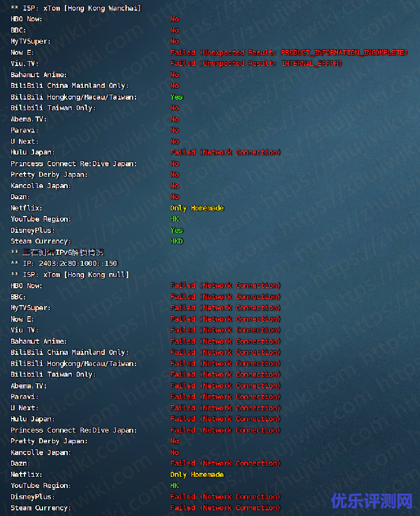Click 'Hulu Japan:' label in Hong Kong null section
The width and height of the screenshot is (420, 516).
(32, 419)
